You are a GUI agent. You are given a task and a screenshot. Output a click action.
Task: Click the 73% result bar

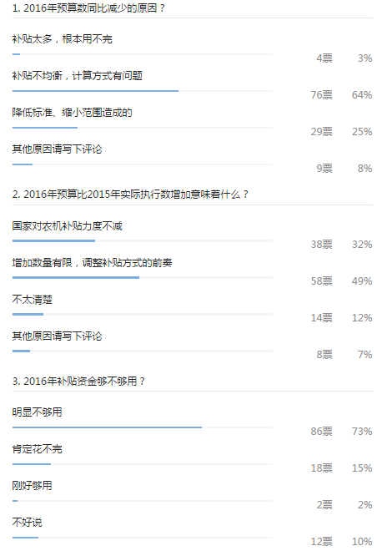click(x=143, y=427)
